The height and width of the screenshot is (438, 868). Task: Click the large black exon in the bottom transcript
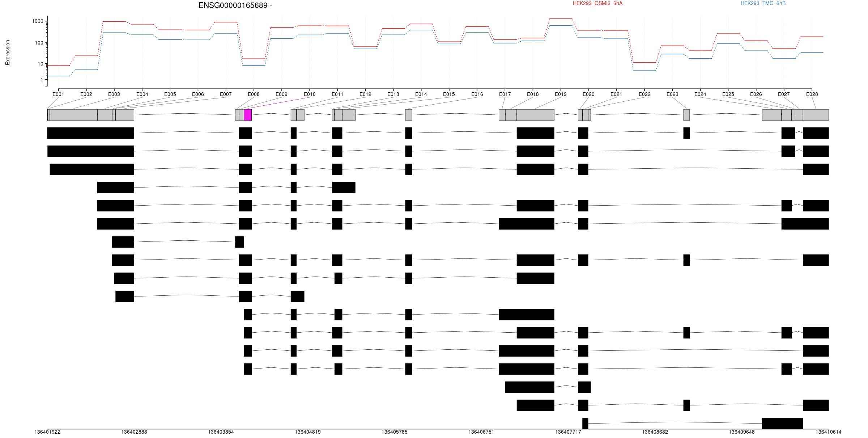tap(782, 424)
